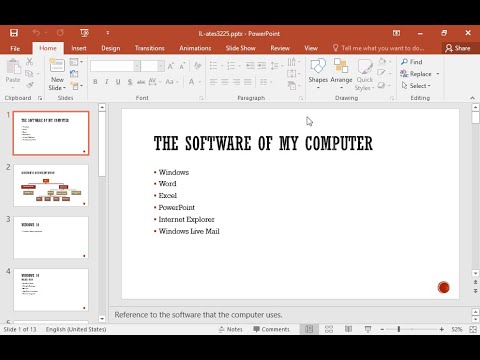Image resolution: width=480 pixels, height=360 pixels.
Task: Click the Copy icon
Action: [29, 73]
